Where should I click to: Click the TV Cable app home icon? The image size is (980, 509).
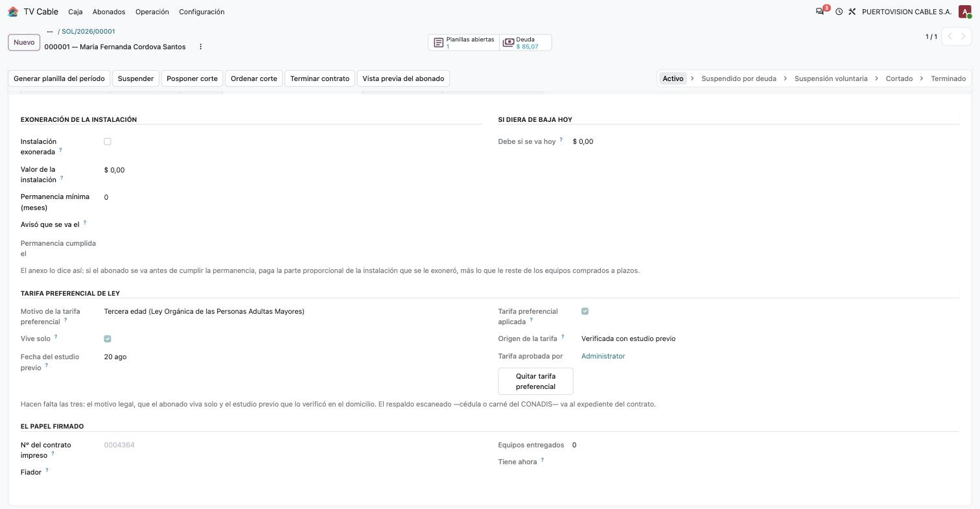tap(13, 12)
